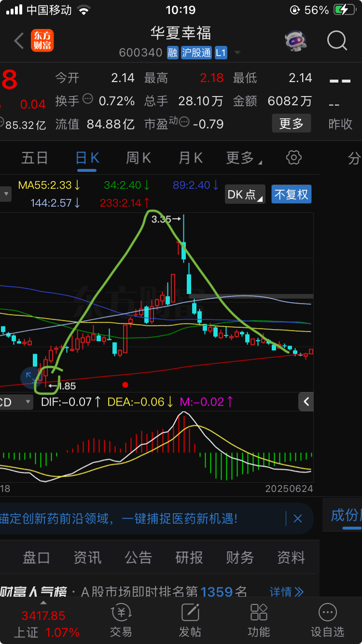Tap the 华夏幸福 stock title
The image size is (362, 644).
point(181,33)
